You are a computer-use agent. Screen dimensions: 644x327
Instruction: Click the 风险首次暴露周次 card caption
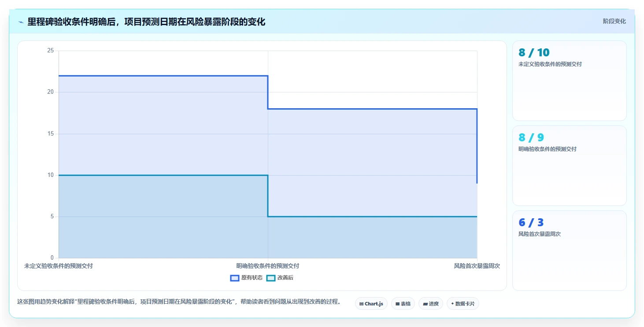(540, 234)
